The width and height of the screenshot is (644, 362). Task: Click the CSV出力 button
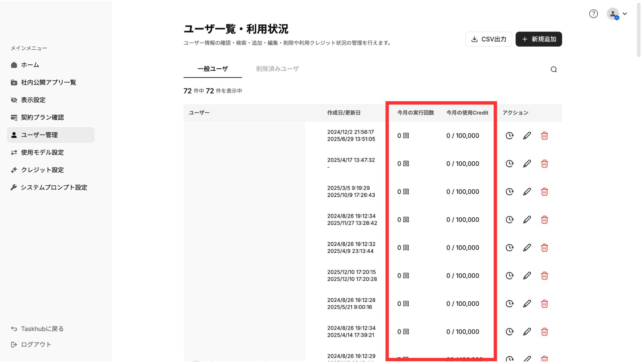pos(488,39)
